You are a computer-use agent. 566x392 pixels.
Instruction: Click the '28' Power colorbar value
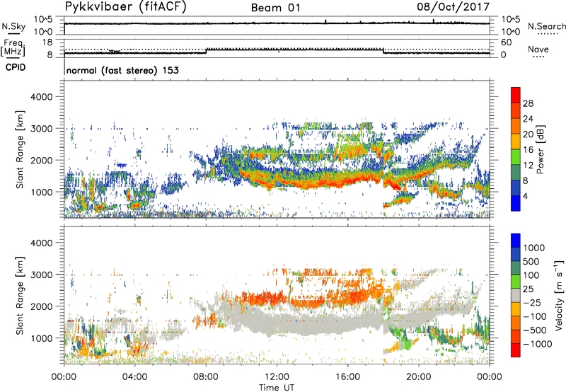tap(528, 103)
